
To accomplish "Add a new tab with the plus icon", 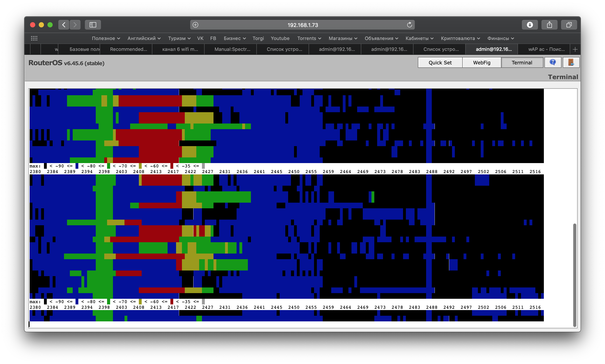I will coord(575,49).
